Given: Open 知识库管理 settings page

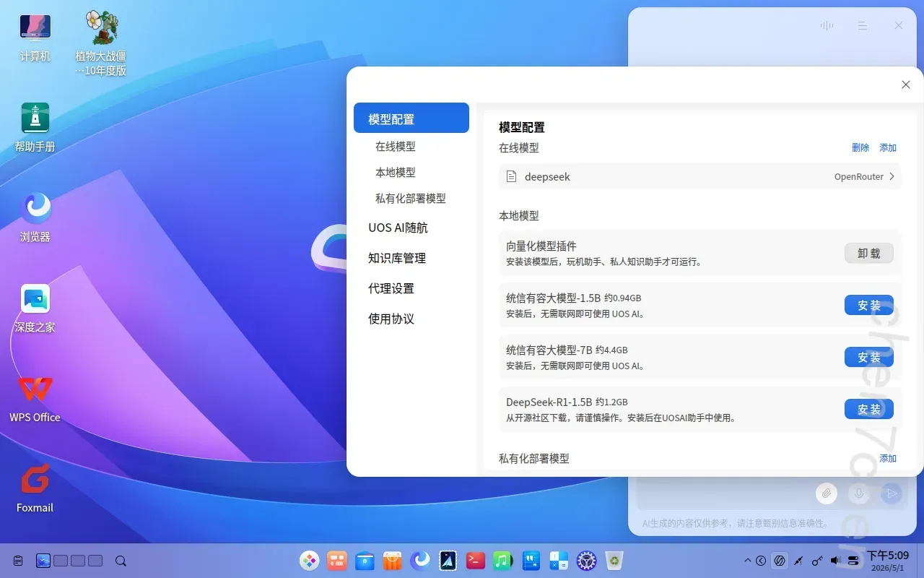Looking at the screenshot, I should tap(397, 258).
